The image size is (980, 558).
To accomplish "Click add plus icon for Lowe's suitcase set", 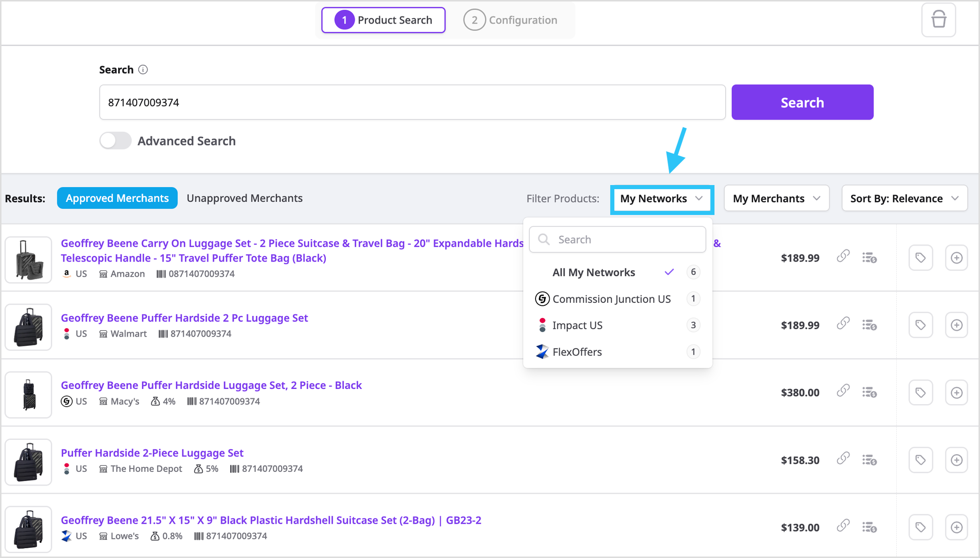I will [x=956, y=528].
